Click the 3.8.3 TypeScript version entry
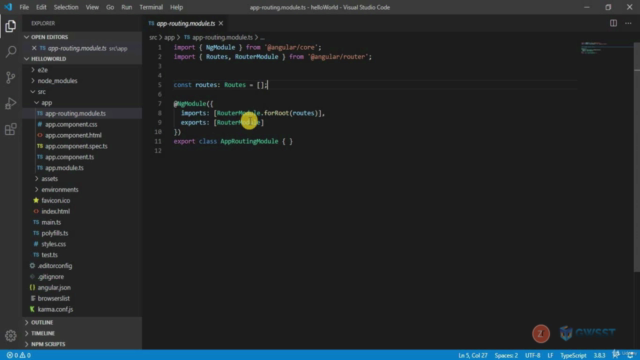Viewport: 640px width, 360px height. 599,356
